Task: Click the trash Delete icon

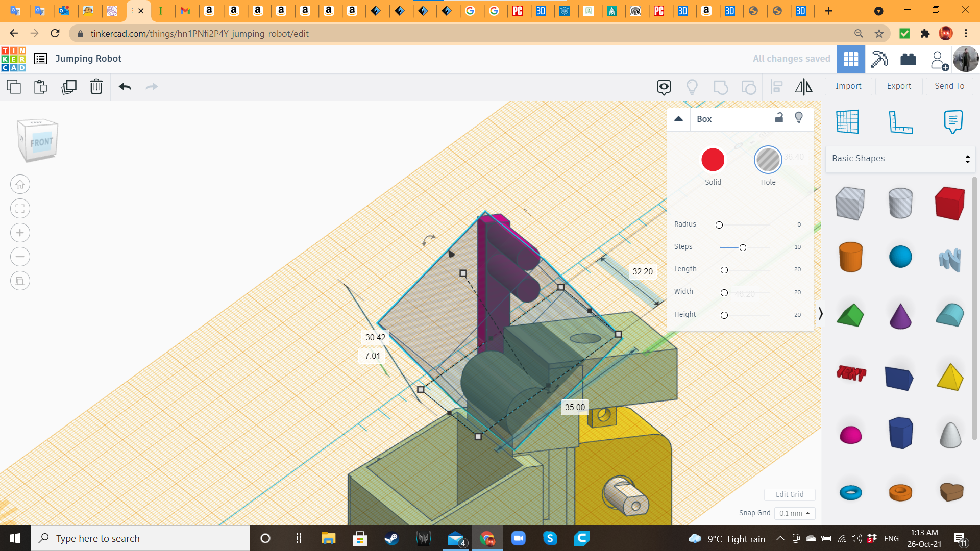Action: click(96, 87)
